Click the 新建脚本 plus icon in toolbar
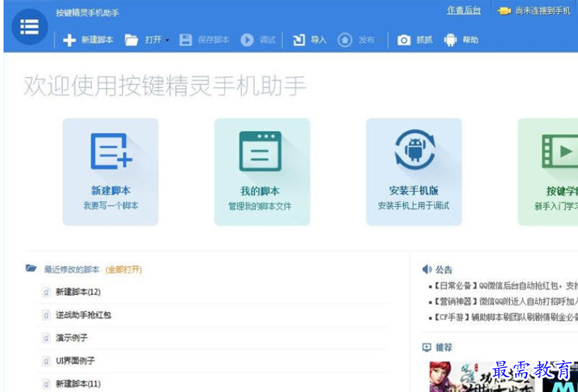This screenshot has height=392, width=578. 69,40
